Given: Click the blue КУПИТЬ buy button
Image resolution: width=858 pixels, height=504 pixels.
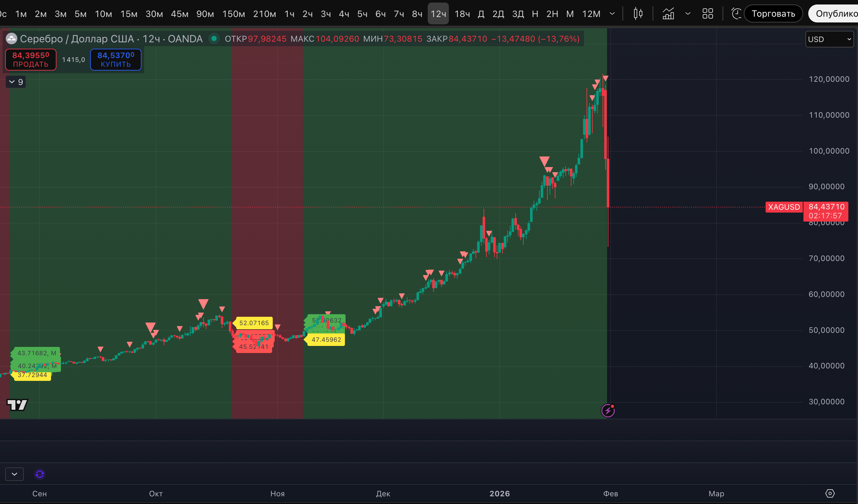Looking at the screenshot, I should [116, 60].
